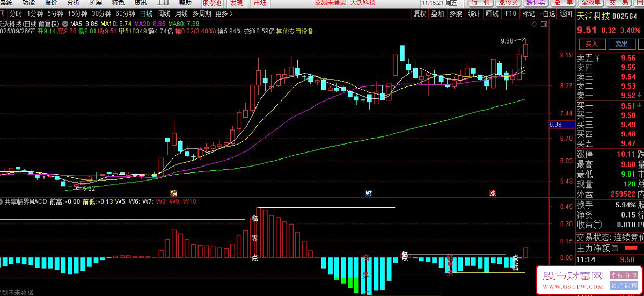The height and width of the screenshot is (296, 644).
Task: Click the diamond icon above the chart
Action: coord(533,25)
